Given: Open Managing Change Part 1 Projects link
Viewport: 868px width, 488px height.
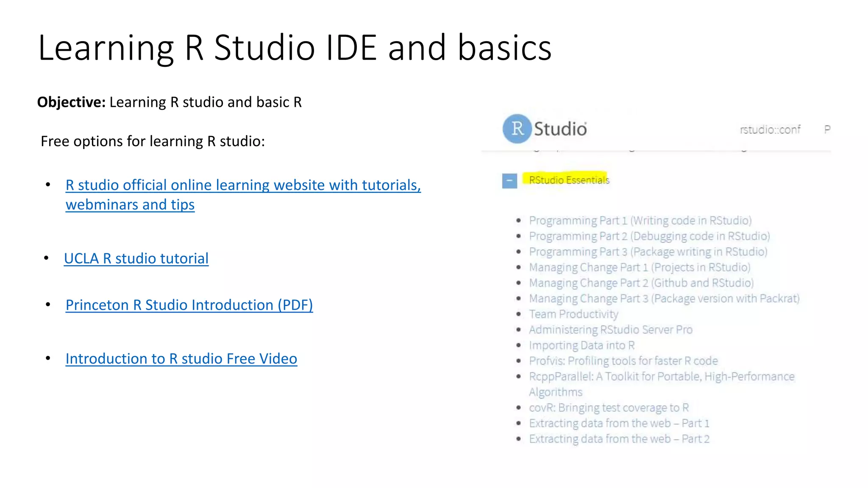Looking at the screenshot, I should coord(639,267).
